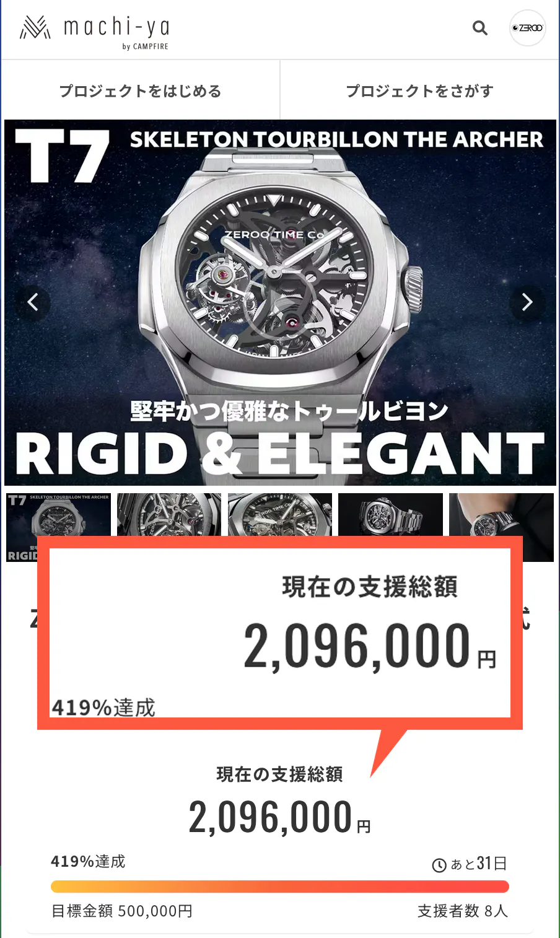Advance carousel with right arrow

tap(527, 302)
